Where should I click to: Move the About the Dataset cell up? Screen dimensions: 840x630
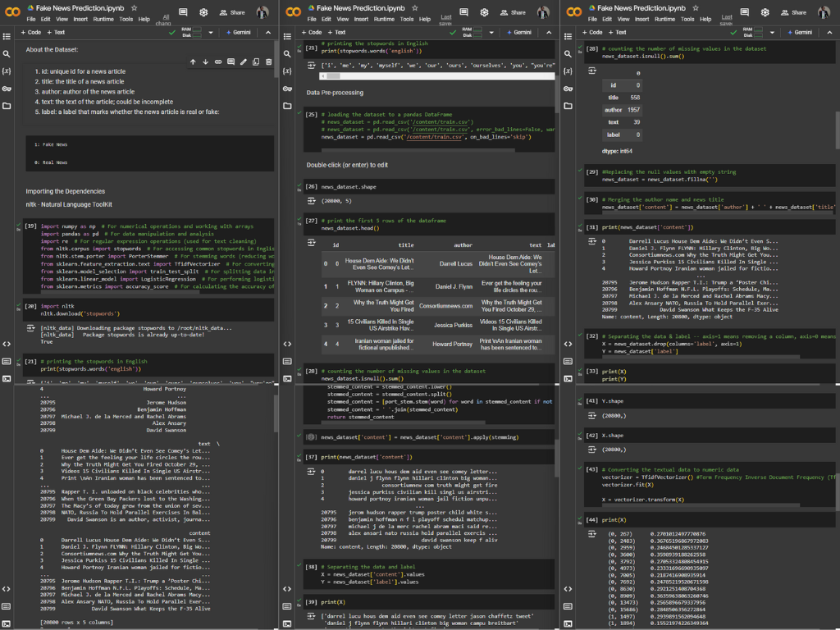[193, 62]
